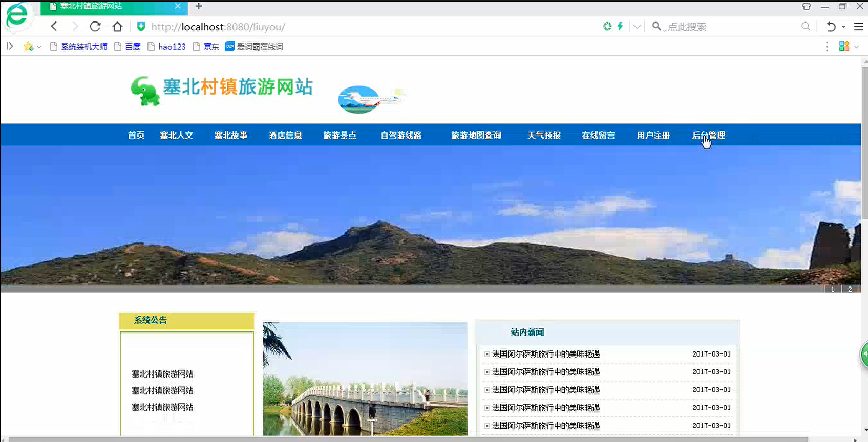Open the 酒店信息 menu item
This screenshot has height=442, width=868.
point(285,135)
